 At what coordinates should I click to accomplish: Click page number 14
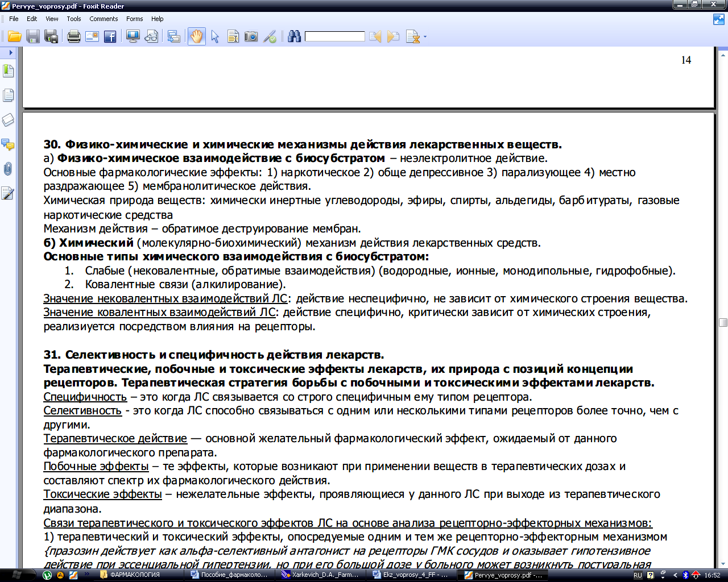(686, 60)
